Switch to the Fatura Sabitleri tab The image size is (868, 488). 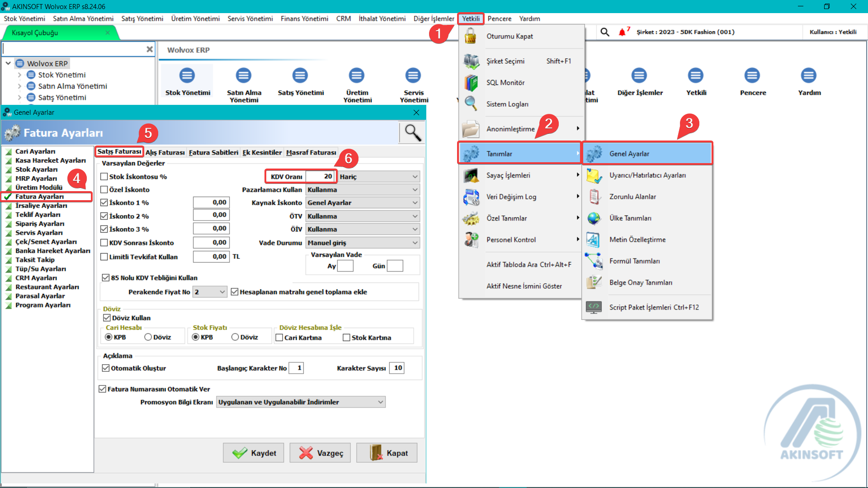coord(213,153)
